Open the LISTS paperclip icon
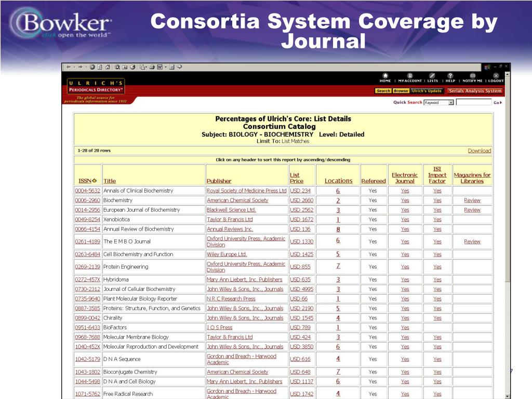532x399 pixels. 432,76
